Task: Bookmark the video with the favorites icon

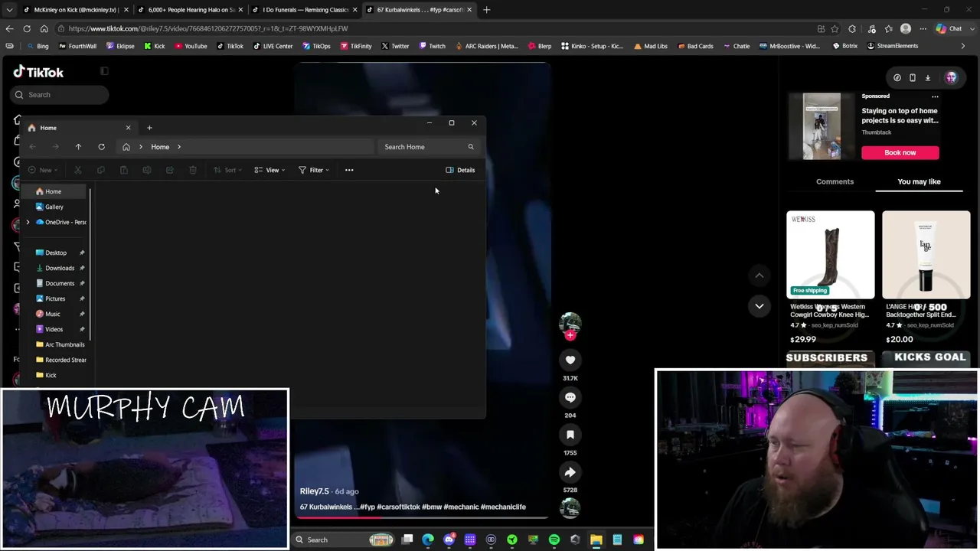Action: pyautogui.click(x=570, y=435)
